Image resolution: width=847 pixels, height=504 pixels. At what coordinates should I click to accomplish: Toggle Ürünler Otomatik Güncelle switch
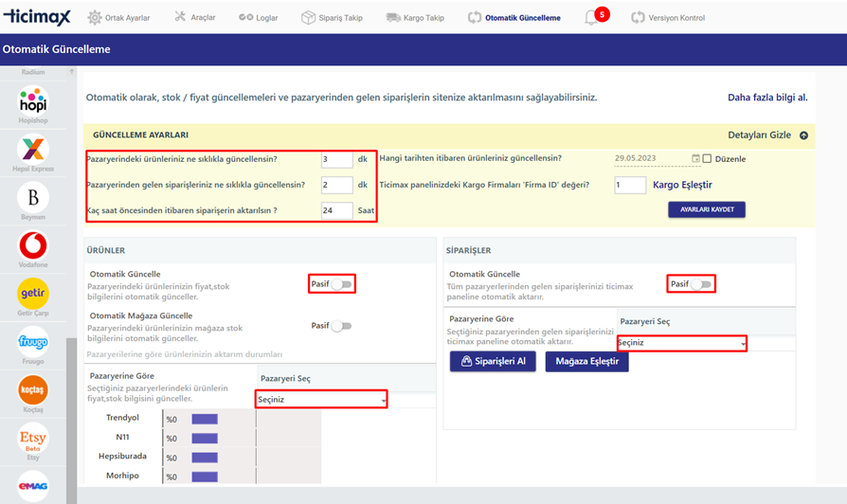(341, 284)
